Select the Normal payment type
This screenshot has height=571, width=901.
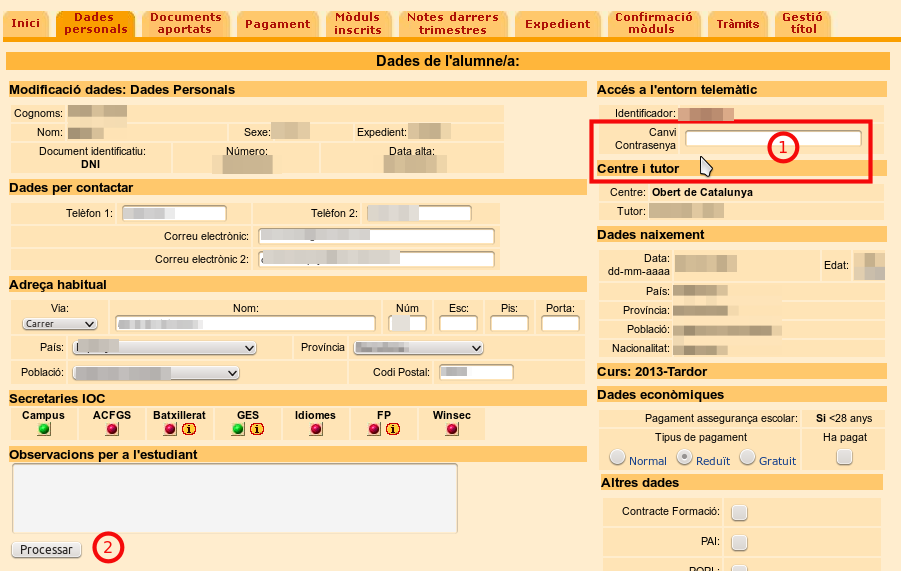click(618, 457)
